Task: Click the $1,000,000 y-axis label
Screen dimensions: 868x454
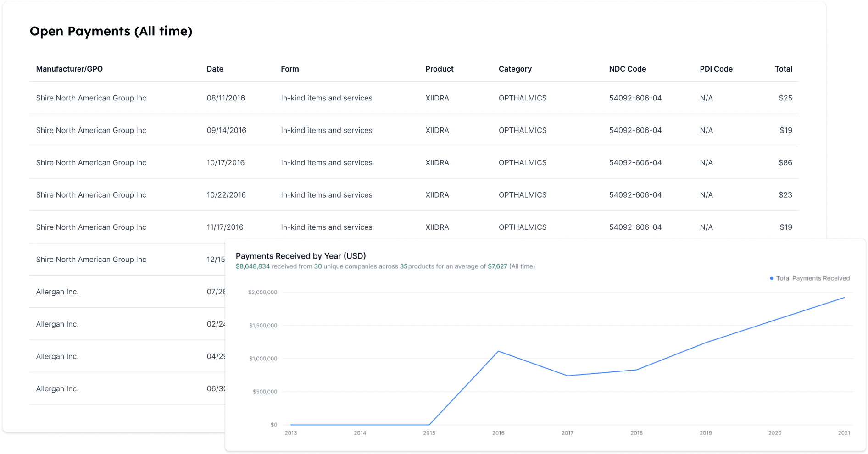Action: [263, 359]
